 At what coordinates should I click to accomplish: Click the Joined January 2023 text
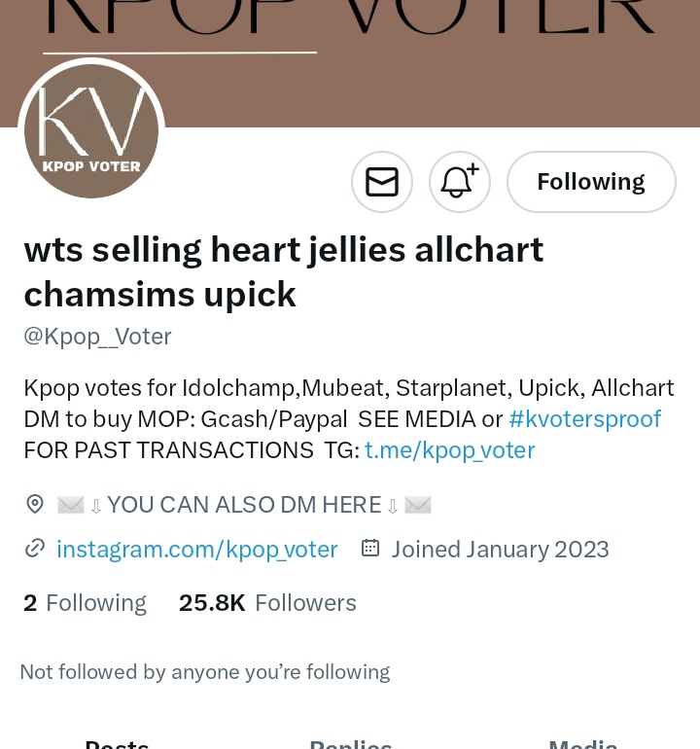[x=501, y=550]
